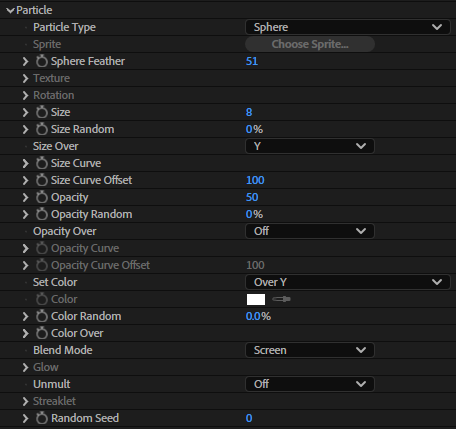Enable keyframing with the Size stopwatch
This screenshot has width=456, height=429.
pyautogui.click(x=42, y=112)
